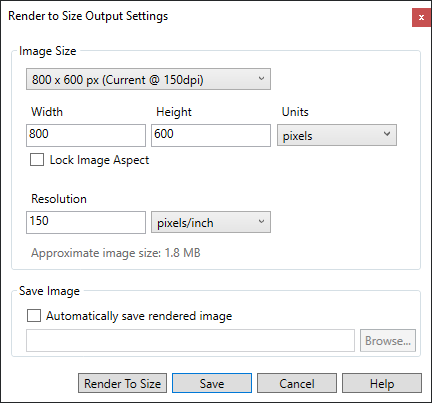Image resolution: width=432 pixels, height=403 pixels.
Task: Click the Browse... button
Action: 388,341
